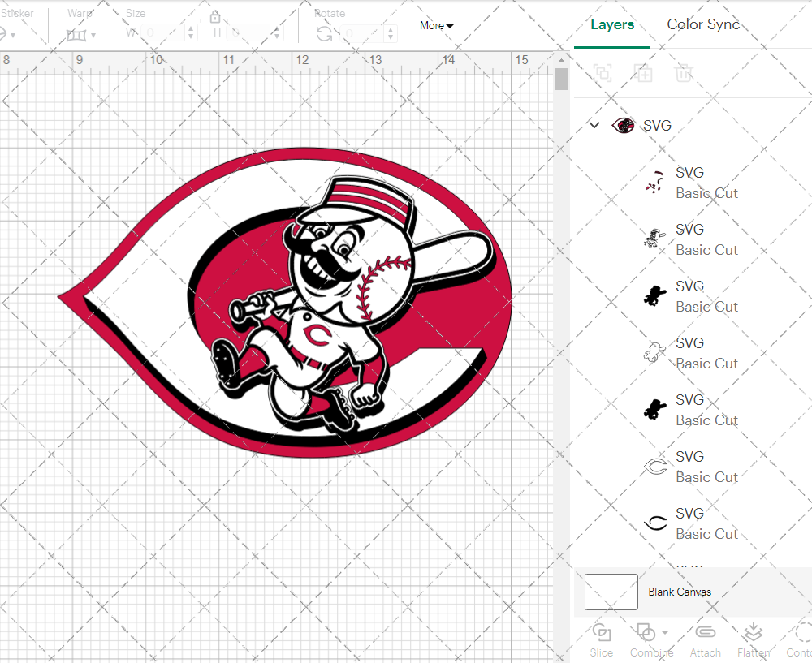This screenshot has width=812, height=663.
Task: Click the Rotate icon
Action: pos(325,33)
